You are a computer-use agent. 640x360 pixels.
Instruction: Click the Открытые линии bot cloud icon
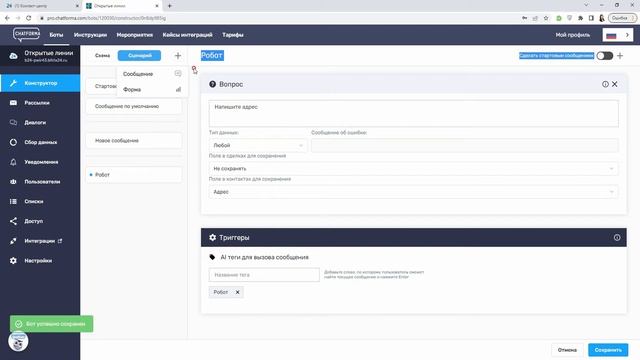(13, 56)
